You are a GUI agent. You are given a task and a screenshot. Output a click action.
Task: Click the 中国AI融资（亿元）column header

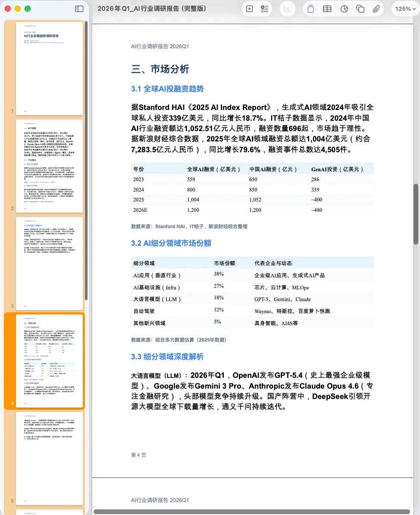tap(273, 169)
